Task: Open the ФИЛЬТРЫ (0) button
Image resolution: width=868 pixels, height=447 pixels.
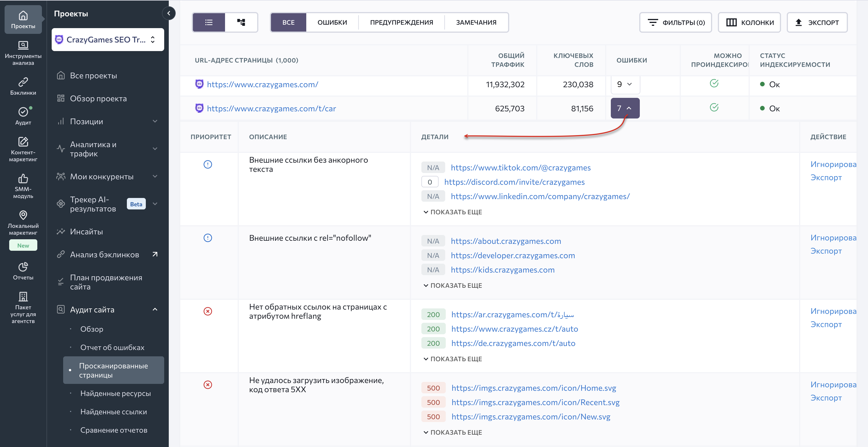Action: [x=676, y=22]
